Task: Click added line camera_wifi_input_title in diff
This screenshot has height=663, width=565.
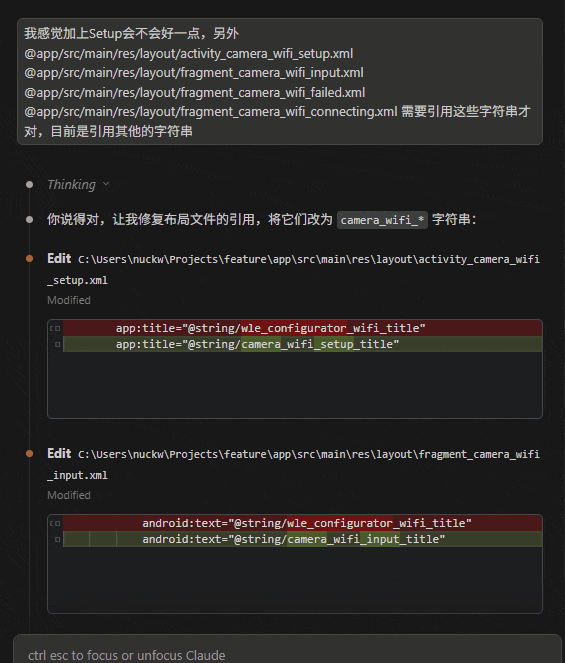Action: click(x=302, y=539)
